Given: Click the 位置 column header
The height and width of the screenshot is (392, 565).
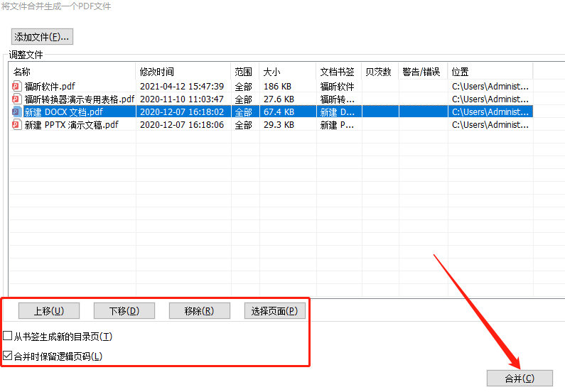Looking at the screenshot, I should [x=490, y=72].
